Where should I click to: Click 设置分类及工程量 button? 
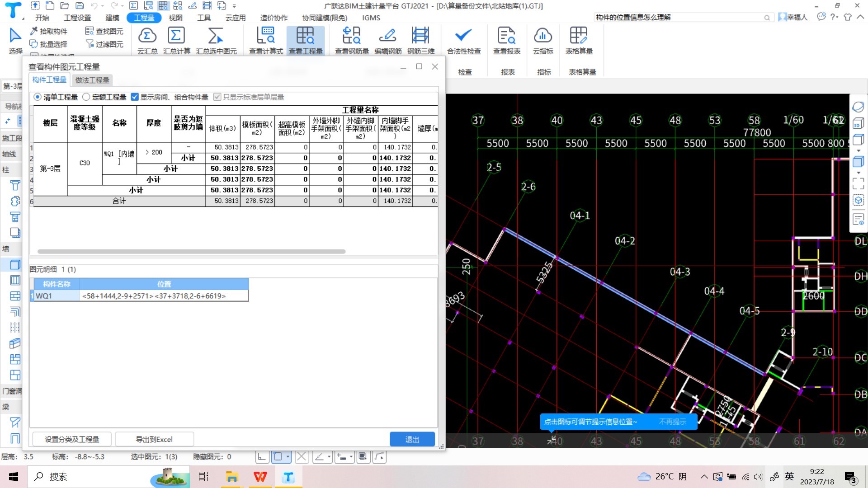[72, 439]
